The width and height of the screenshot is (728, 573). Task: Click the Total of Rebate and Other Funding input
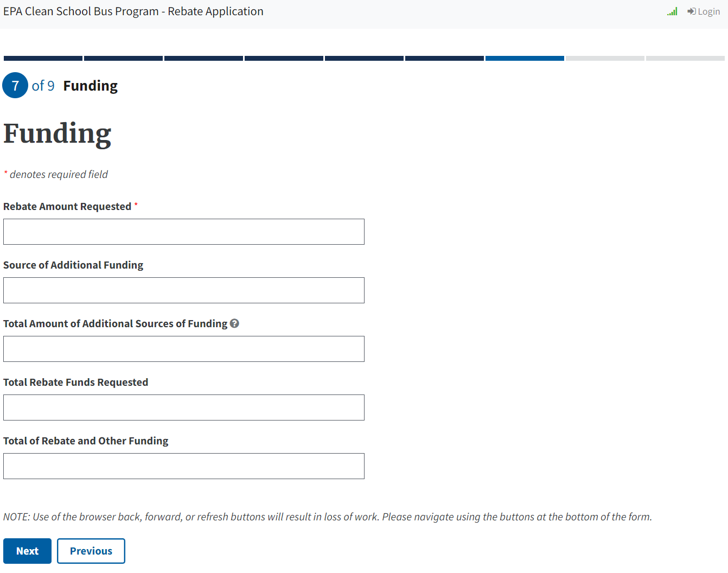click(184, 466)
